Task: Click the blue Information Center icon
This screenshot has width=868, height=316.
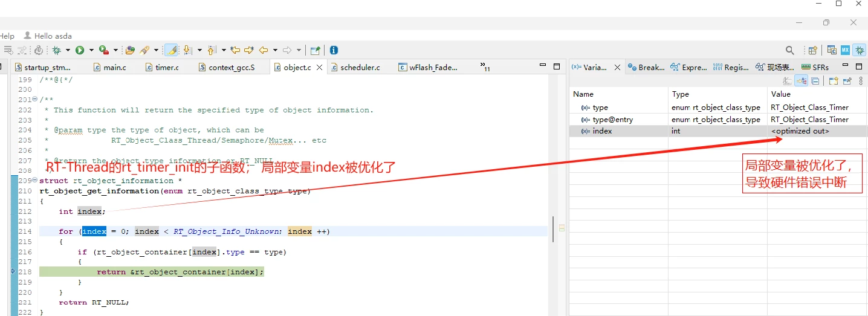Action: pos(334,50)
